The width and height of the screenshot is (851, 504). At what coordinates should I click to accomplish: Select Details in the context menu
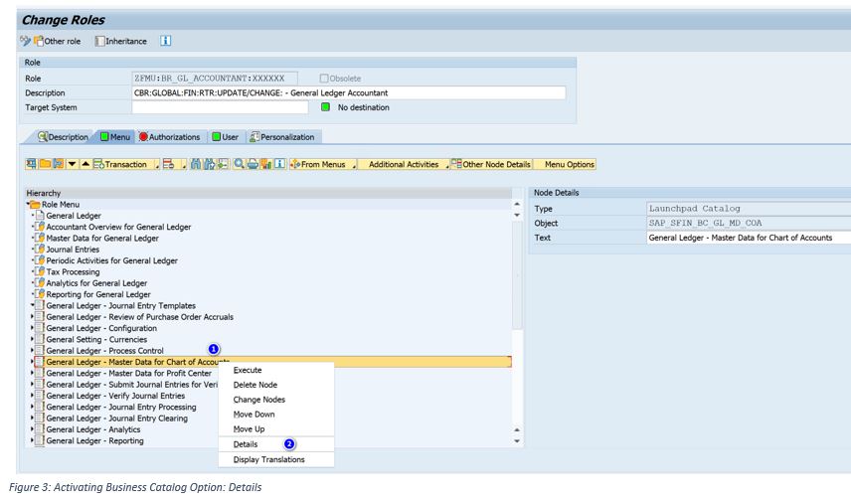pos(276,444)
